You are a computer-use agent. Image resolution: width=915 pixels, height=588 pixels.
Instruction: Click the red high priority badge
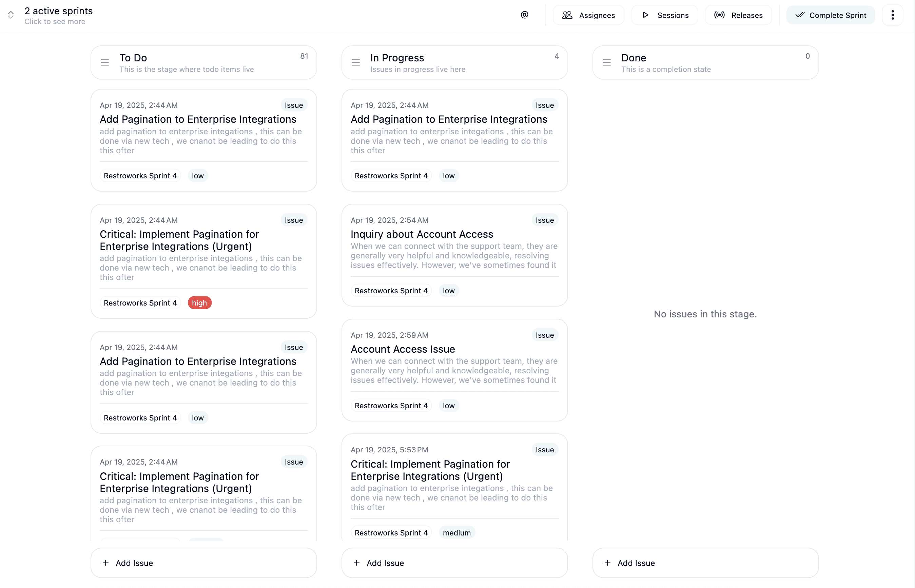(x=199, y=303)
